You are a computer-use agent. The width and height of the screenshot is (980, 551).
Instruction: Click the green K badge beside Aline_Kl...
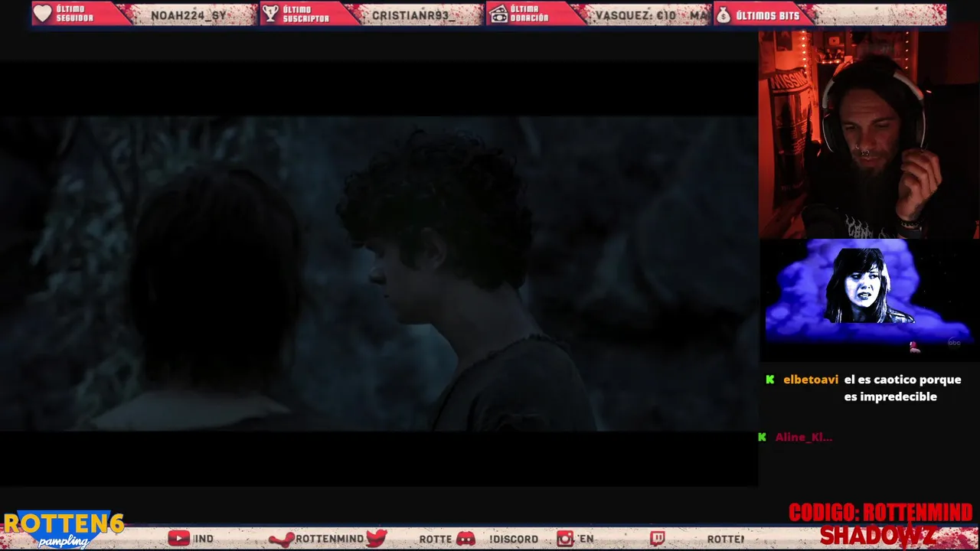(x=762, y=437)
